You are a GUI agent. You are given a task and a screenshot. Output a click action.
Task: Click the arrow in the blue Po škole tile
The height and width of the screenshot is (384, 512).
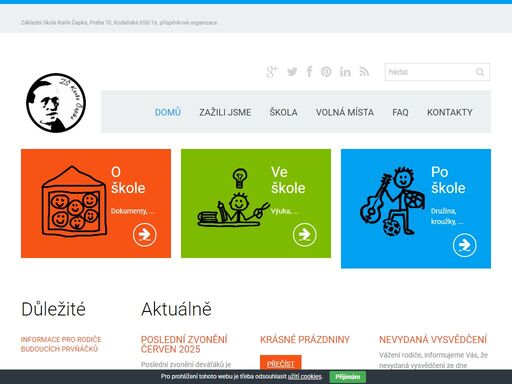(x=465, y=245)
